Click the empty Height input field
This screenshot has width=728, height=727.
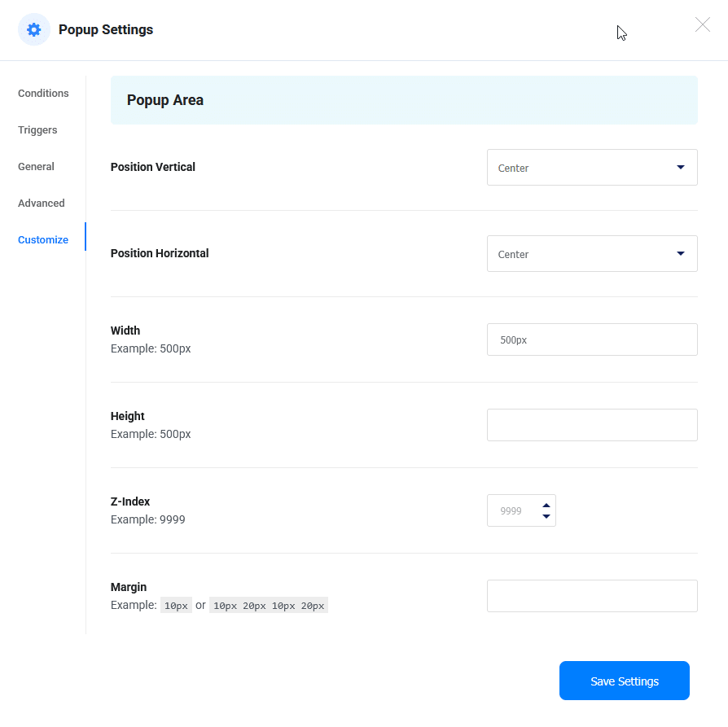click(x=592, y=424)
